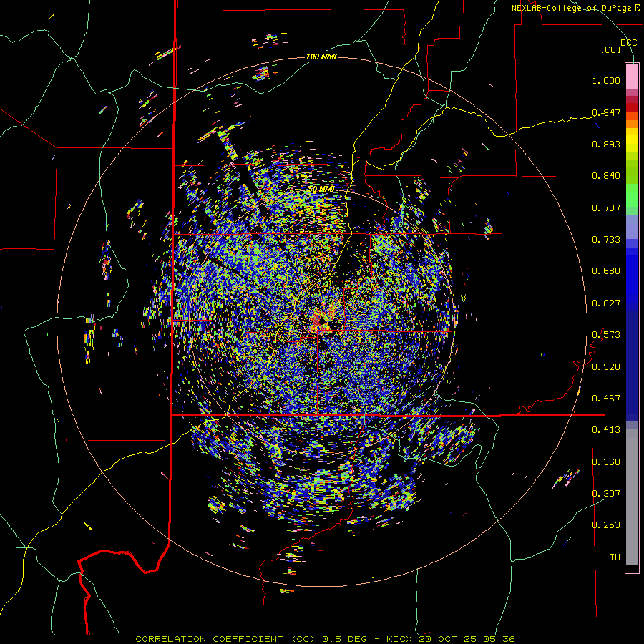Screen dimensions: 644x644
Task: Click the 0.307 legend value
Action: 606,494
